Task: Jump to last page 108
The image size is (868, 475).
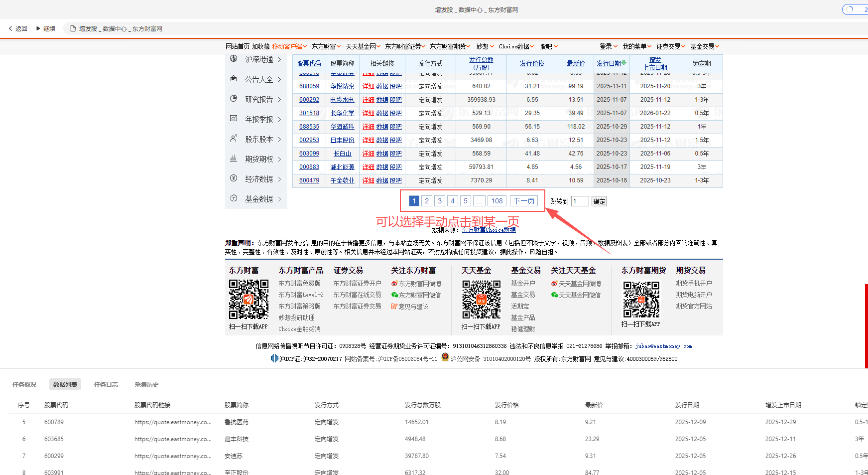Action: [497, 201]
